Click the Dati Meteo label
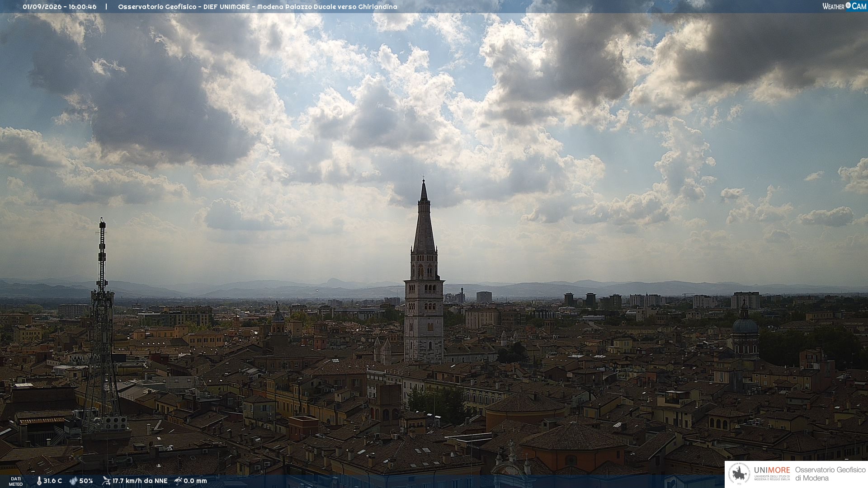Viewport: 868px width, 488px height. (15, 481)
